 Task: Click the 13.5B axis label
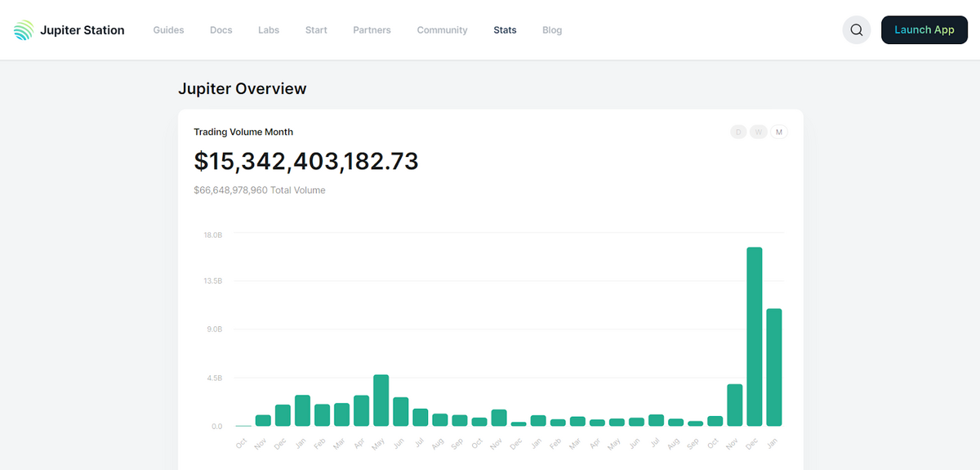(213, 281)
